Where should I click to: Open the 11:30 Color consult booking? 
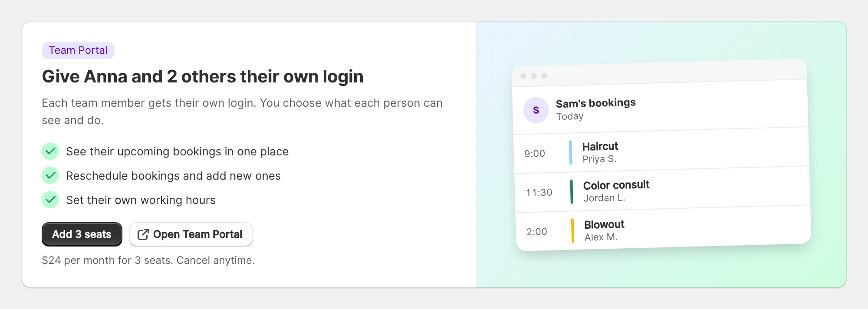(662, 190)
